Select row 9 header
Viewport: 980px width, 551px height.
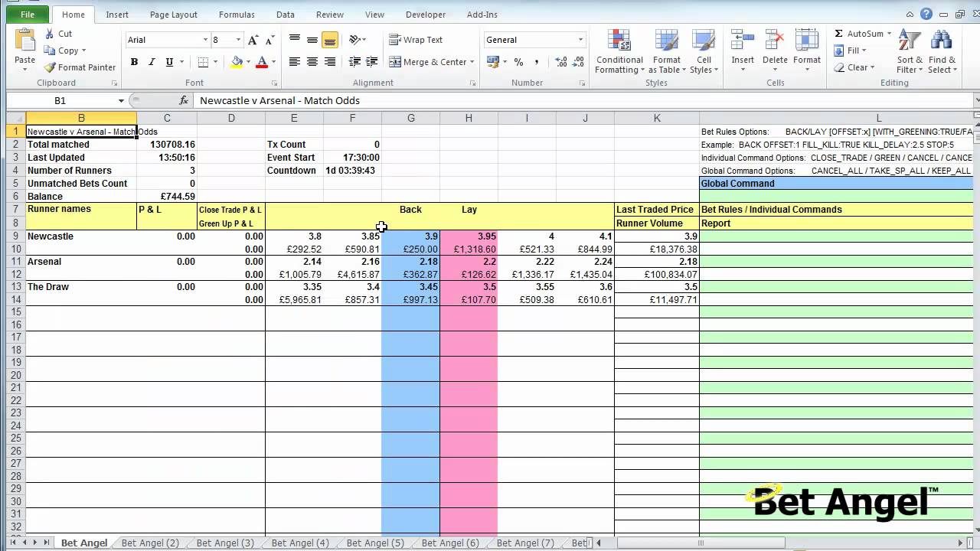tap(15, 236)
